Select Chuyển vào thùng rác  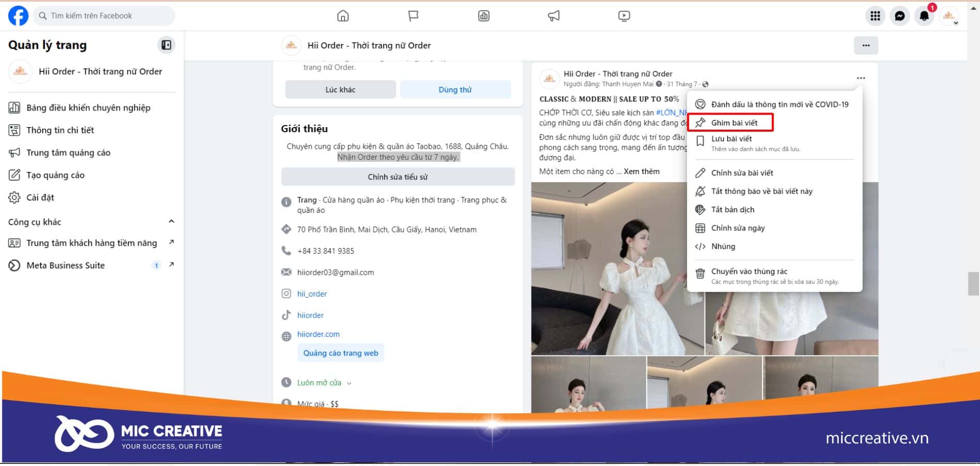coord(774,276)
